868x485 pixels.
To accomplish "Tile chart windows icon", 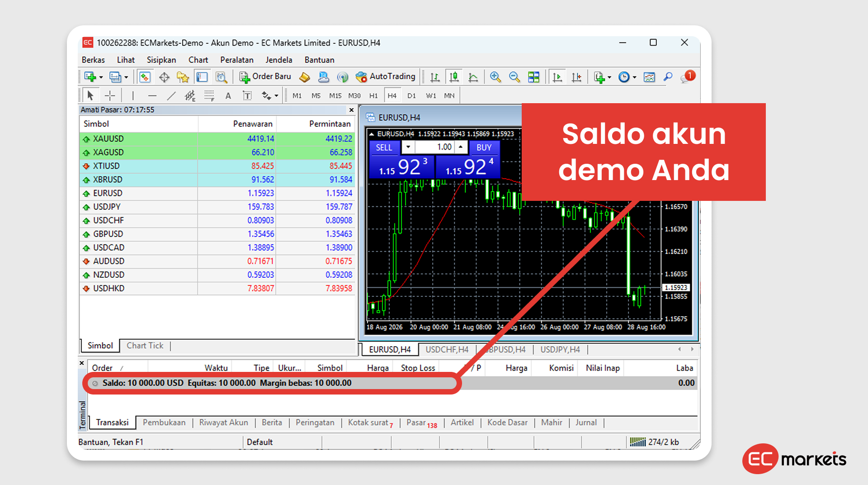I will click(x=533, y=77).
